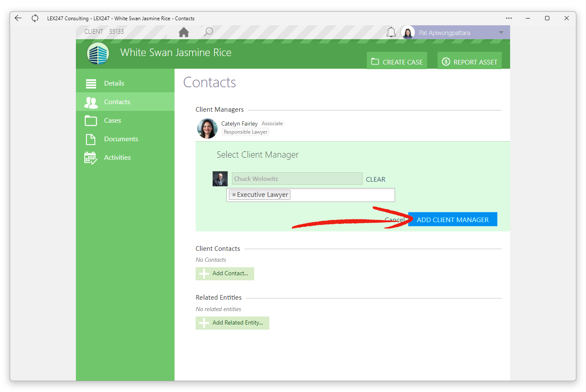Viewport: 586px width, 392px height.
Task: Open notifications bell
Action: (x=391, y=32)
